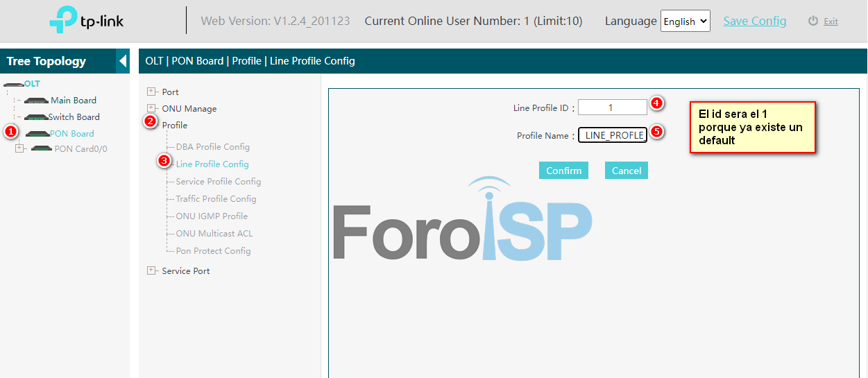The width and height of the screenshot is (868, 378).
Task: Open the Language dropdown
Action: tap(685, 21)
